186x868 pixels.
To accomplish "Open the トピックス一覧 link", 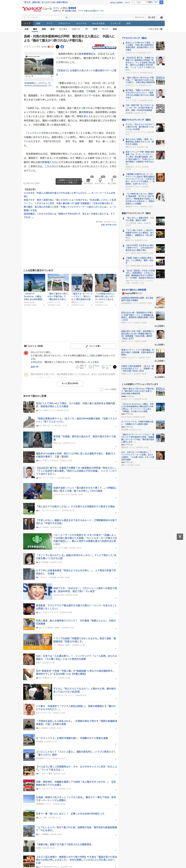I will pyautogui.click(x=155, y=29).
